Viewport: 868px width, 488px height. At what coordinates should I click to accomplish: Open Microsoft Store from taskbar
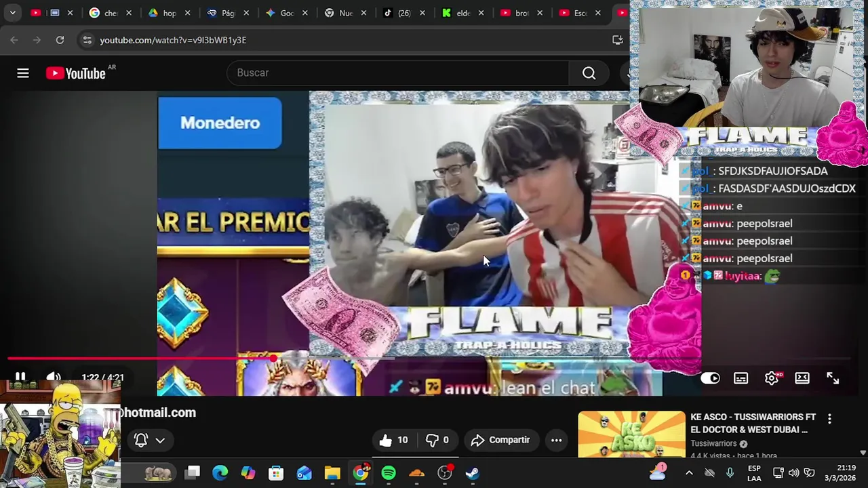click(276, 473)
